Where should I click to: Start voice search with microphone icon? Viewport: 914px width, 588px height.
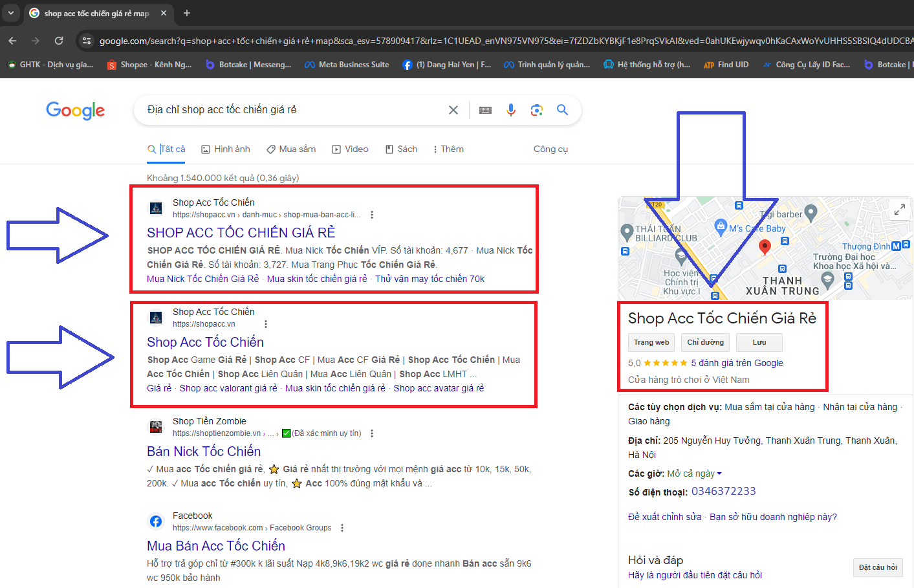[511, 110]
